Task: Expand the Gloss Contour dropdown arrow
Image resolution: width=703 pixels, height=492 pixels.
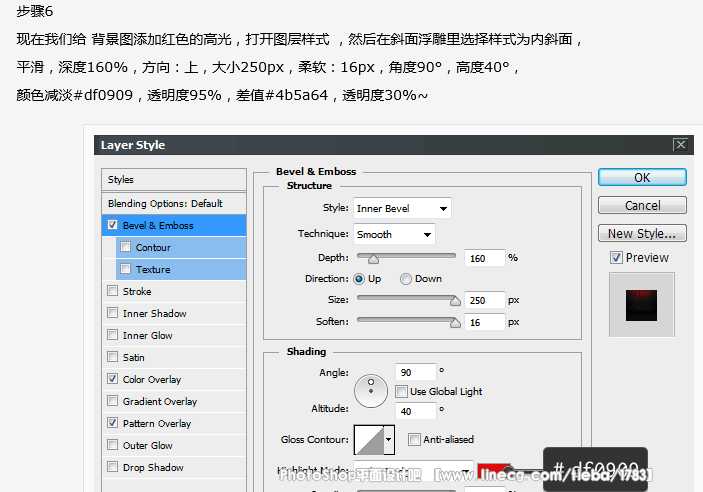Action: (x=389, y=439)
